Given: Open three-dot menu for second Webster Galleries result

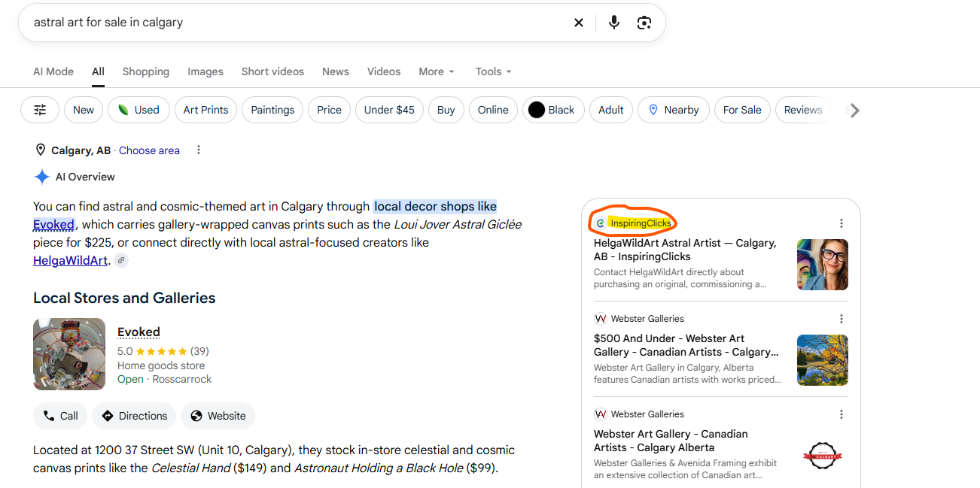Looking at the screenshot, I should [842, 414].
